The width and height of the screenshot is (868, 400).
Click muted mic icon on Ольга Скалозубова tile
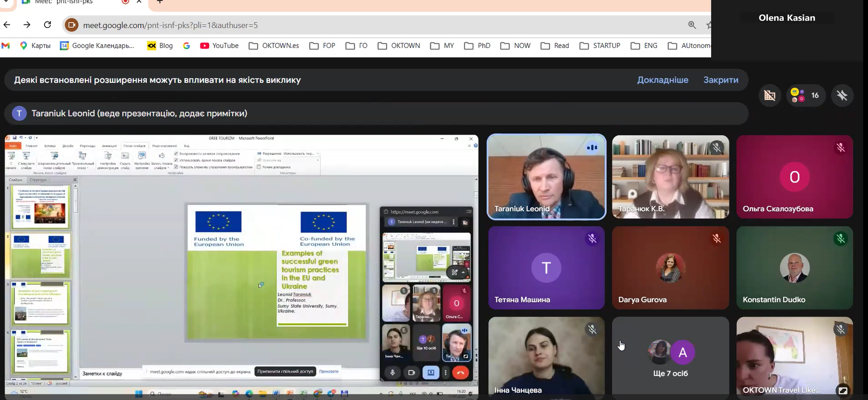pos(840,148)
